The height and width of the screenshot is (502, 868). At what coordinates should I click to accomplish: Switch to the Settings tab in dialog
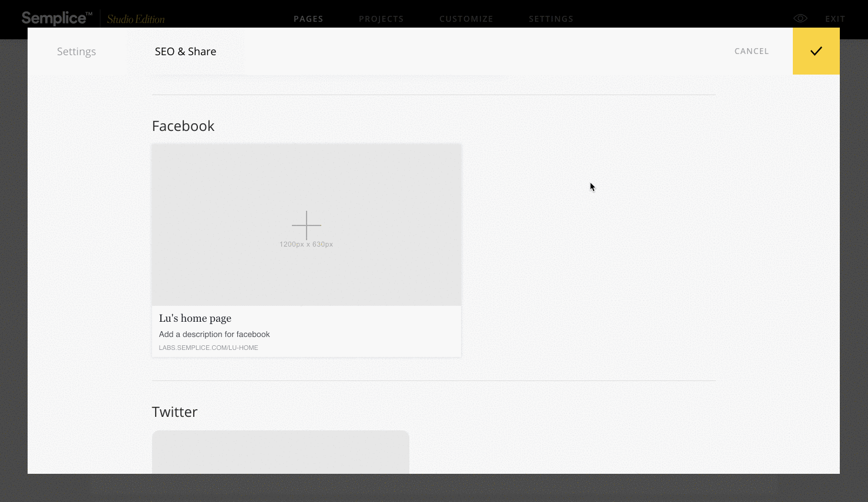click(x=76, y=52)
